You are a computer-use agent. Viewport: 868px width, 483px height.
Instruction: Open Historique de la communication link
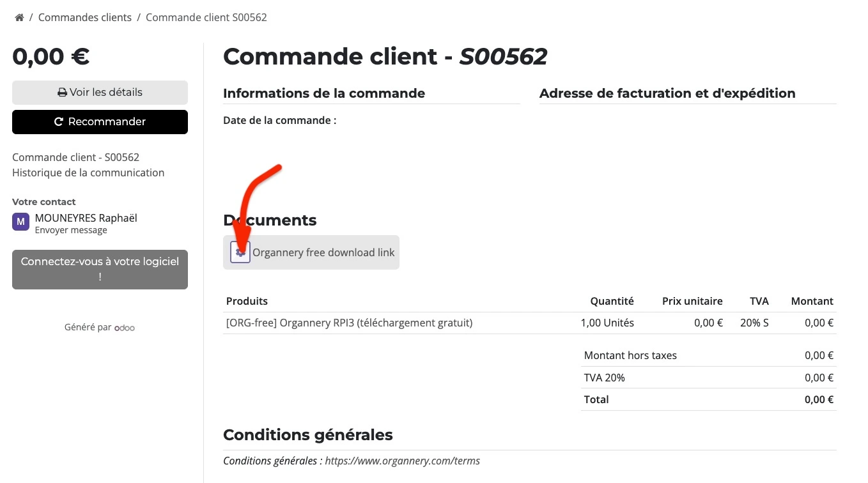pyautogui.click(x=88, y=172)
